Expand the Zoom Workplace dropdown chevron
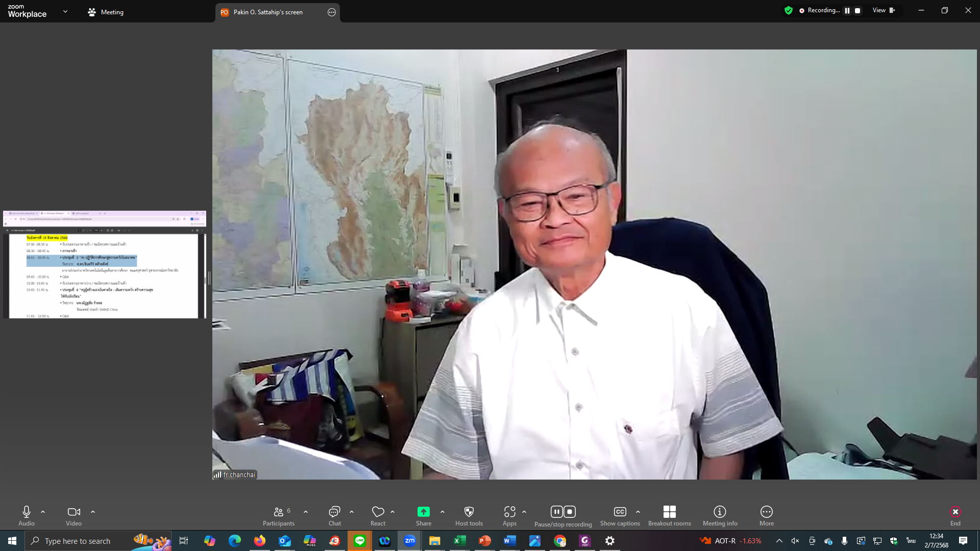This screenshot has height=551, width=980. point(65,11)
